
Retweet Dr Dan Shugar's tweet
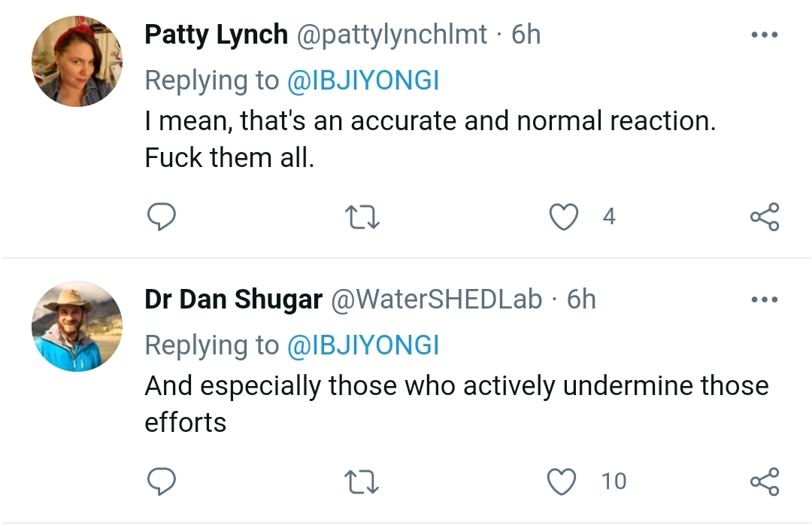tap(362, 482)
